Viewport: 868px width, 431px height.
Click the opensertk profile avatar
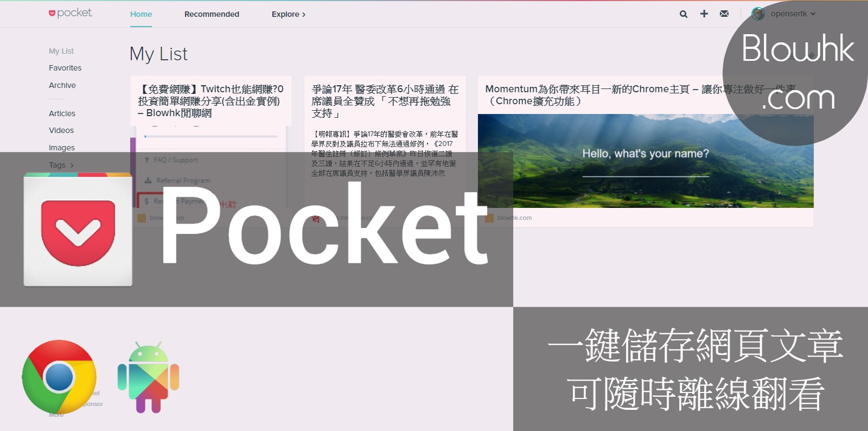(758, 14)
